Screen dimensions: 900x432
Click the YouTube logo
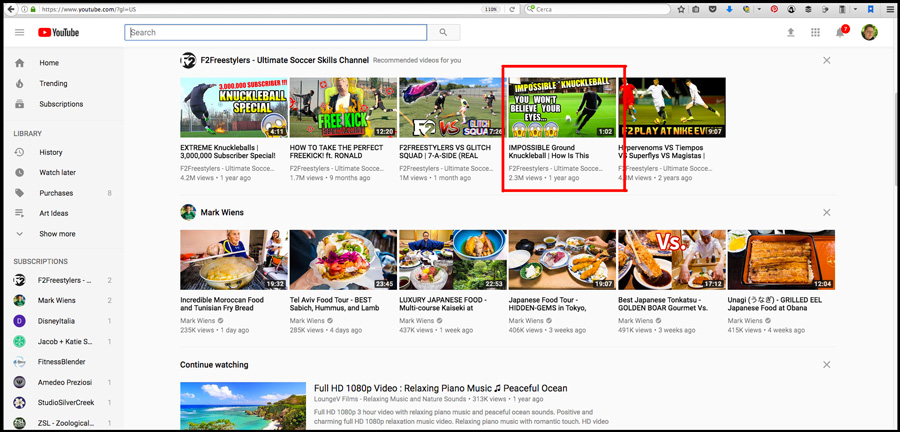tap(59, 33)
